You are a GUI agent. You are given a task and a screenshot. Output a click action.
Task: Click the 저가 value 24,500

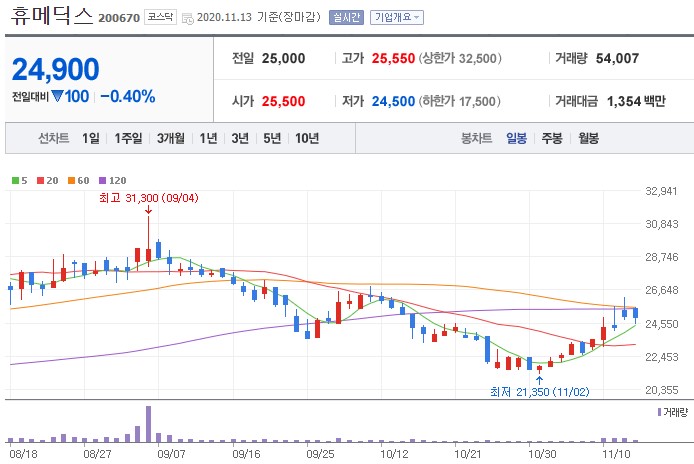(393, 101)
